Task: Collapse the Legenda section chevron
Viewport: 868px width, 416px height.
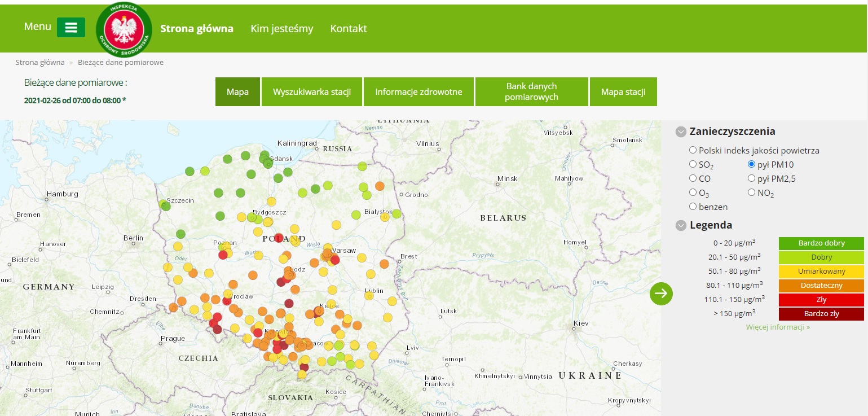Action: click(x=681, y=225)
